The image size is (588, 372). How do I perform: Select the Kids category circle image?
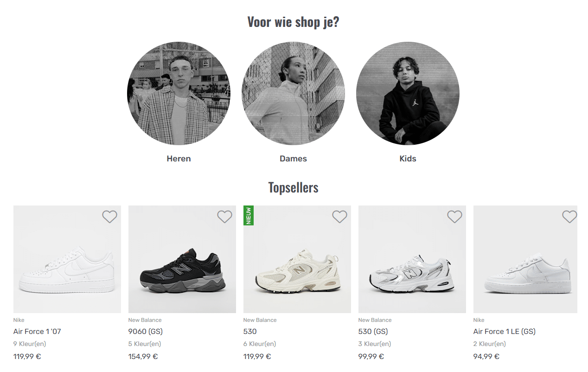408,94
